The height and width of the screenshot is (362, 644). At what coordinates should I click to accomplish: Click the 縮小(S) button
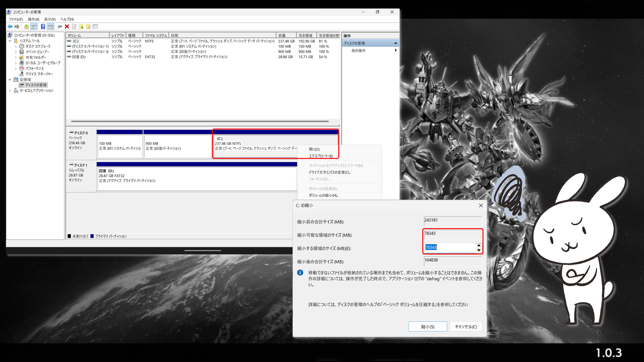pos(427,326)
